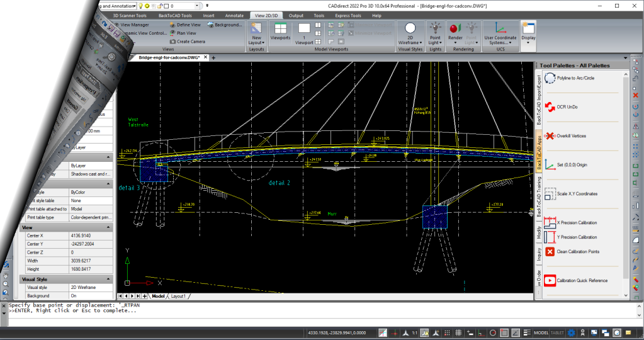Click the layer lightbulb on/off icon
The image size is (644, 340).
[140, 6]
